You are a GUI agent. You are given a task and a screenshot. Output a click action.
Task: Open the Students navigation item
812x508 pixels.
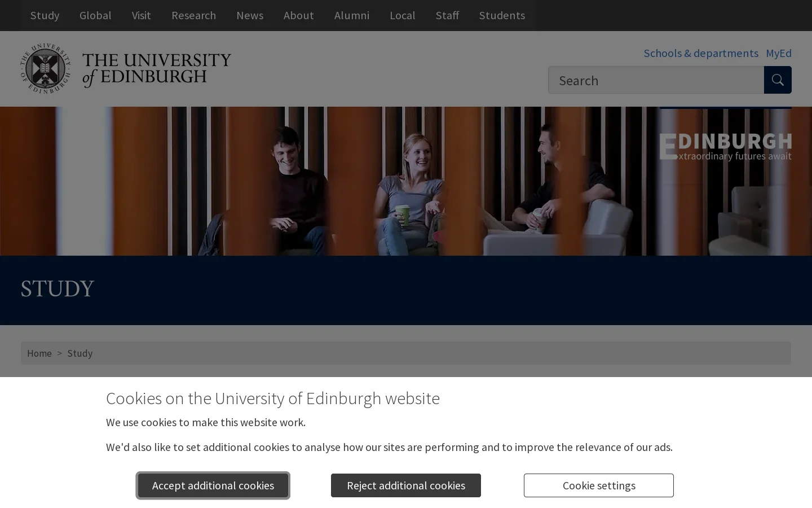[502, 15]
